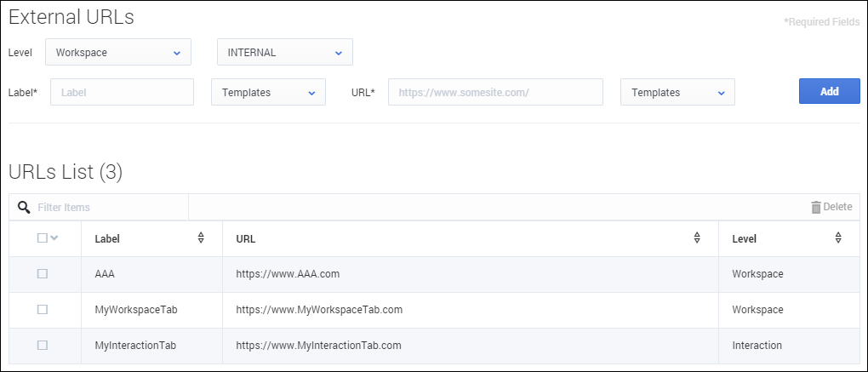
Task: Sort by the Level column arrows
Action: tap(838, 238)
